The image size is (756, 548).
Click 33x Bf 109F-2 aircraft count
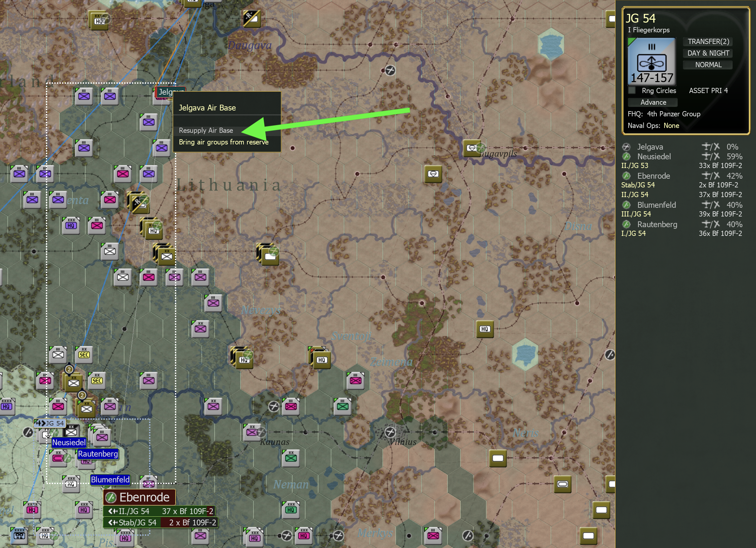pyautogui.click(x=720, y=165)
